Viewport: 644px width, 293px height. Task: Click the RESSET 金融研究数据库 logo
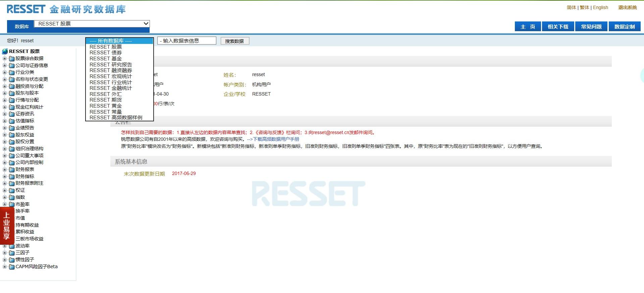tap(66, 9)
